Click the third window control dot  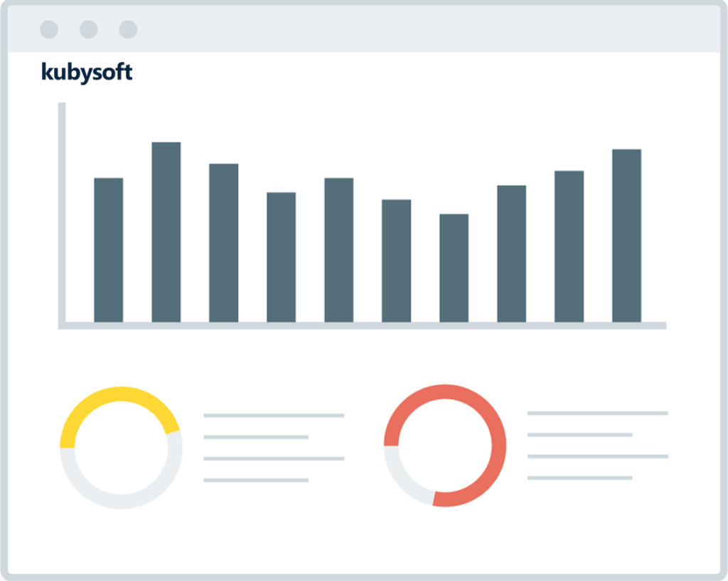coord(128,29)
